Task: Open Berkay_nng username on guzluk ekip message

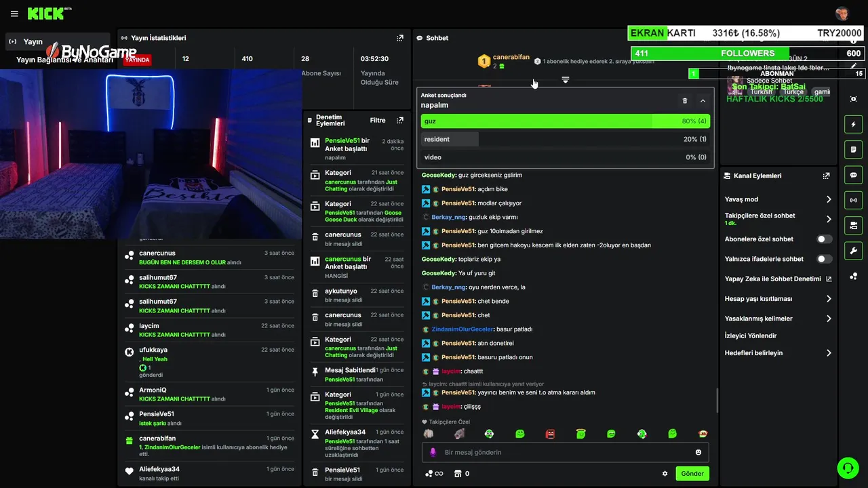Action: [x=449, y=217]
